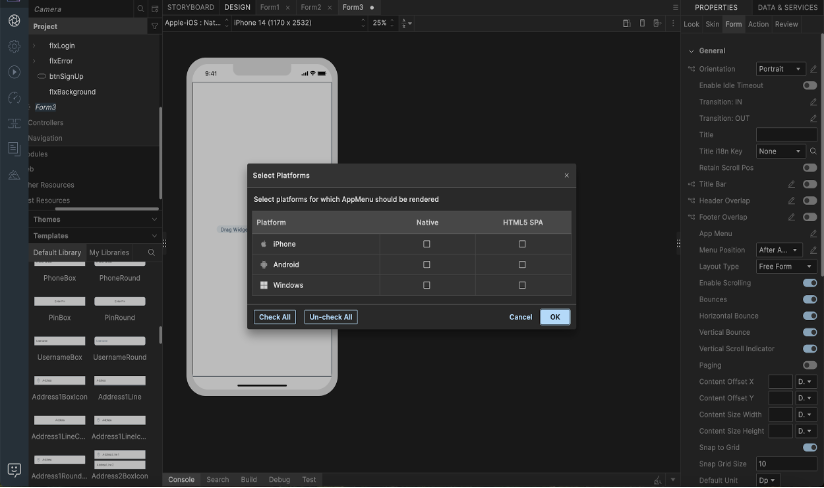Viewport: 824px width, 488px height.
Task: Open the Orientation Portrait dropdown
Action: coord(780,69)
